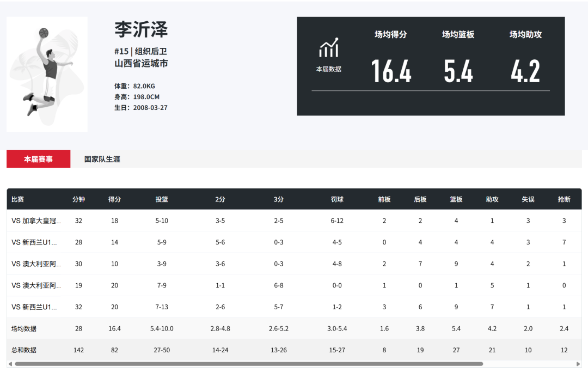Click the 抢断 column header
Image resolution: width=588 pixels, height=373 pixels.
pyautogui.click(x=565, y=199)
